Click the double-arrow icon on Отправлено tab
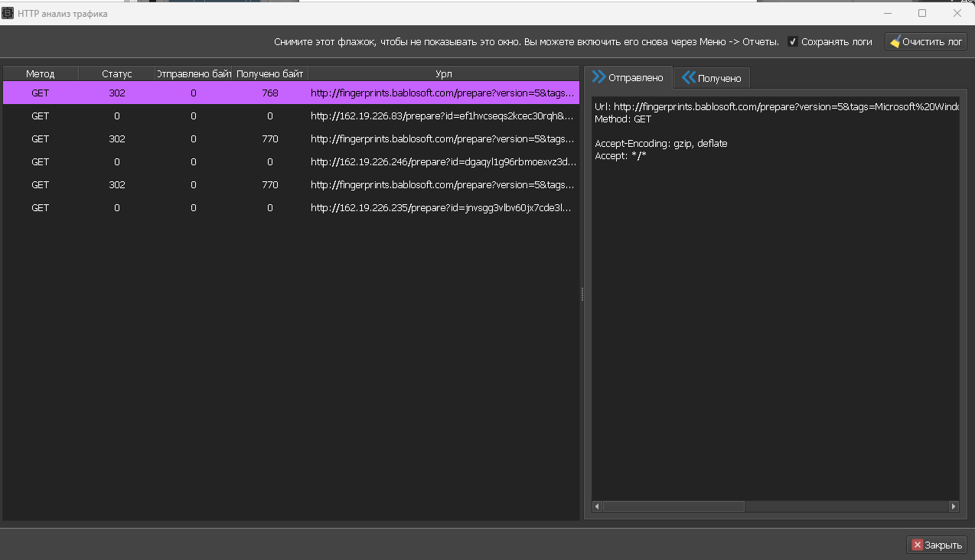The width and height of the screenshot is (975, 560). [x=598, y=77]
